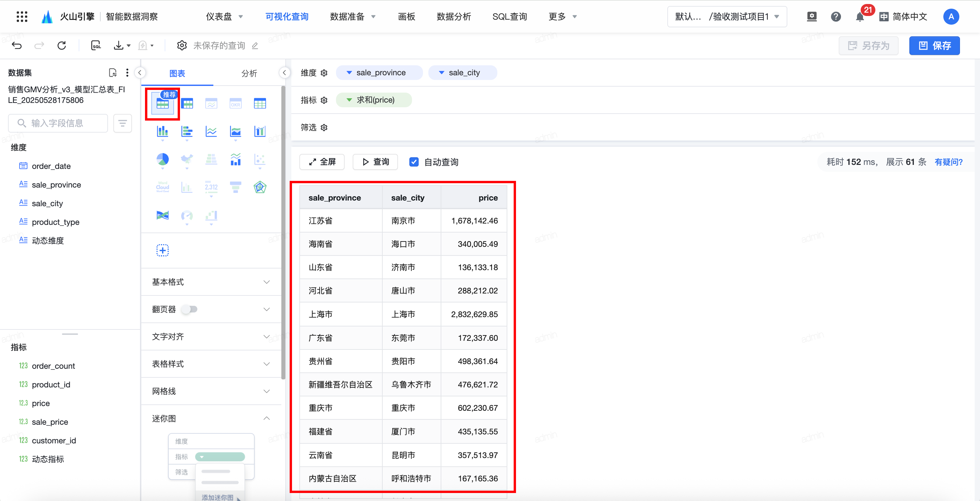Open dimension settings gear next to 维度

pos(324,73)
